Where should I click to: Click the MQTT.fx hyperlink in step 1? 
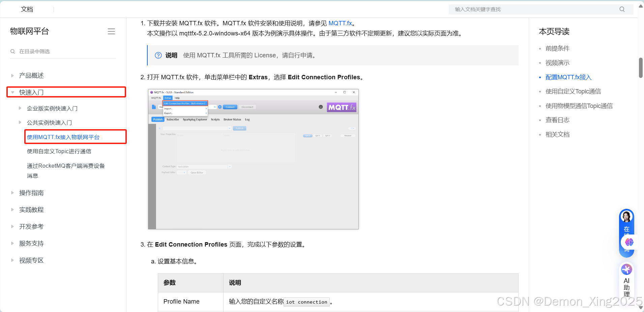(x=340, y=23)
